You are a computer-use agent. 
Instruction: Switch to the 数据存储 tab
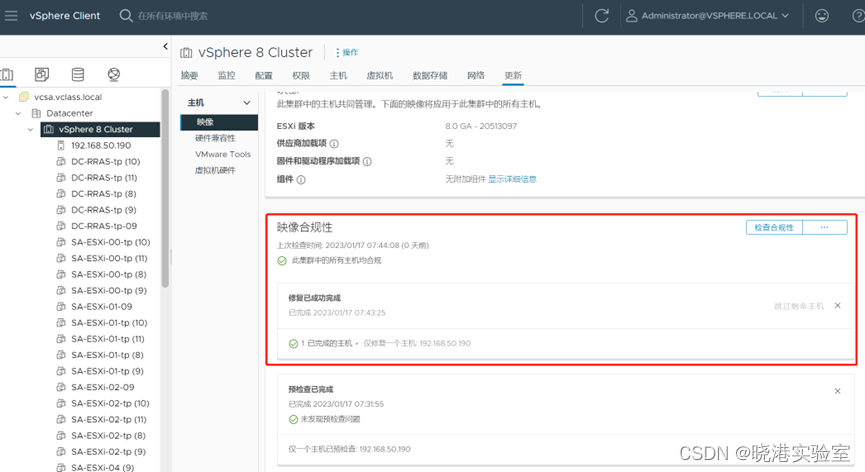tap(430, 76)
